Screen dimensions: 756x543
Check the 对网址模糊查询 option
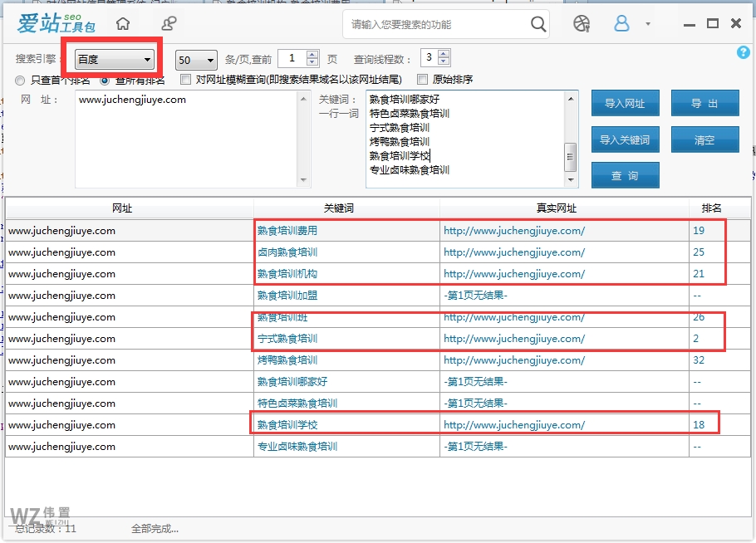tap(184, 80)
